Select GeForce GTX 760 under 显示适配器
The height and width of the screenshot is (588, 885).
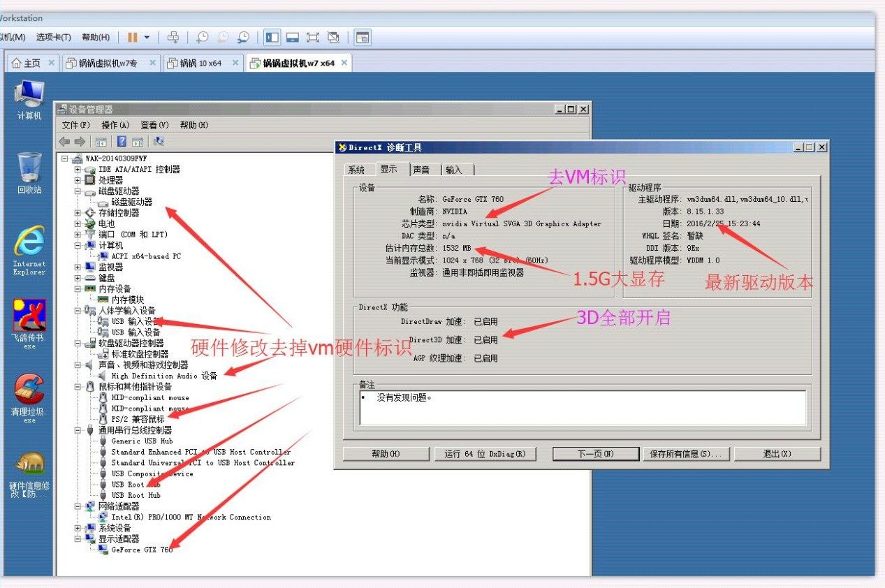pos(141,550)
